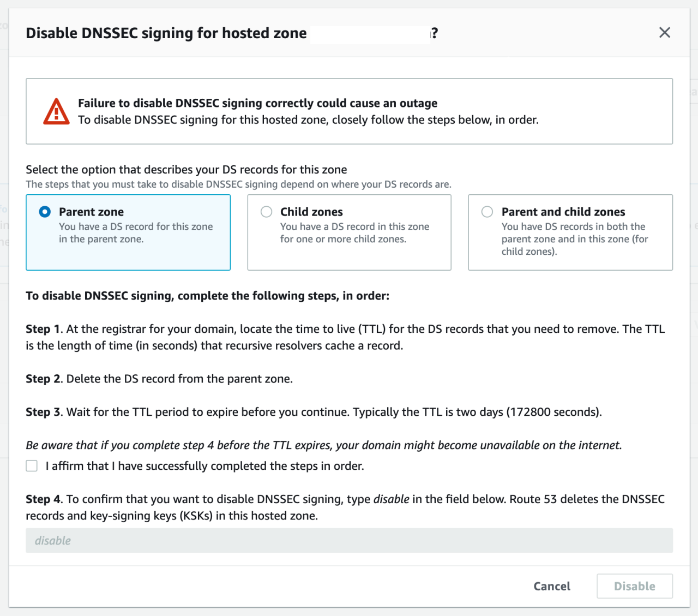
Task: Focus the disable confirmation text field
Action: pyautogui.click(x=349, y=541)
